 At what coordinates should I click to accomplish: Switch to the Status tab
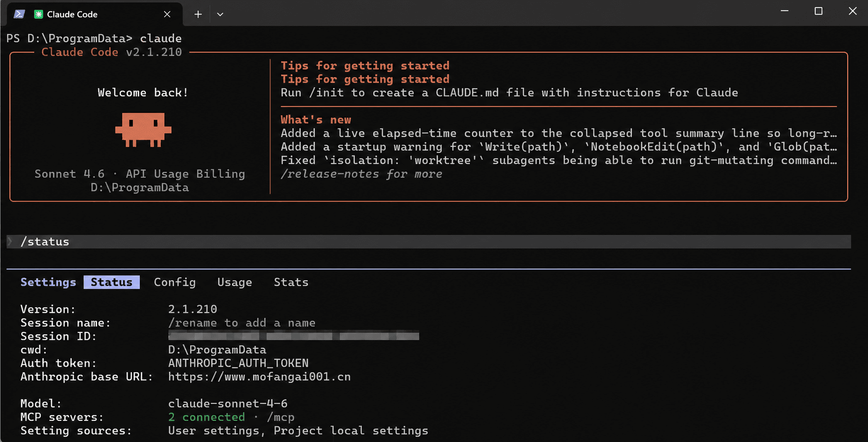(x=112, y=282)
